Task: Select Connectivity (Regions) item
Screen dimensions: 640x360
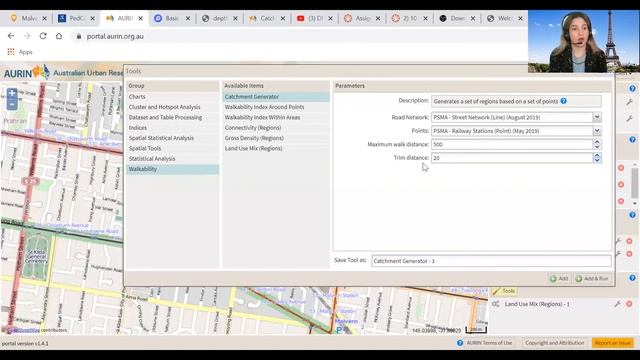Action: [x=276, y=128]
